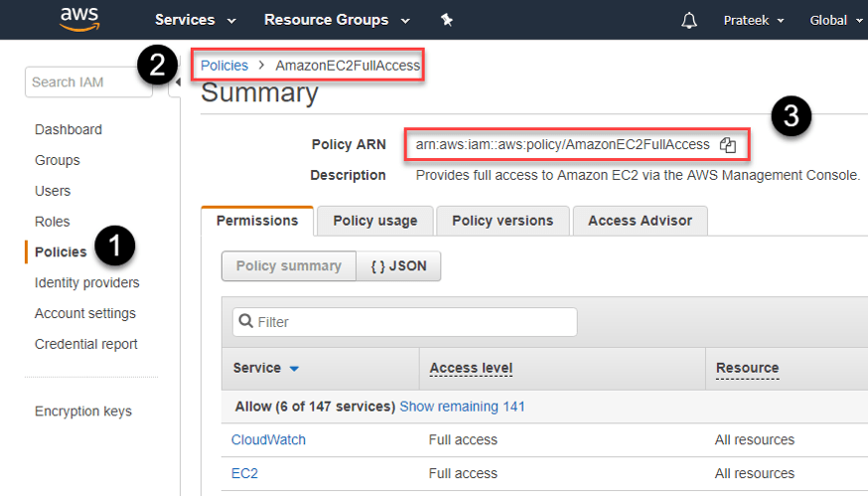Go to Users in the sidebar

(53, 191)
